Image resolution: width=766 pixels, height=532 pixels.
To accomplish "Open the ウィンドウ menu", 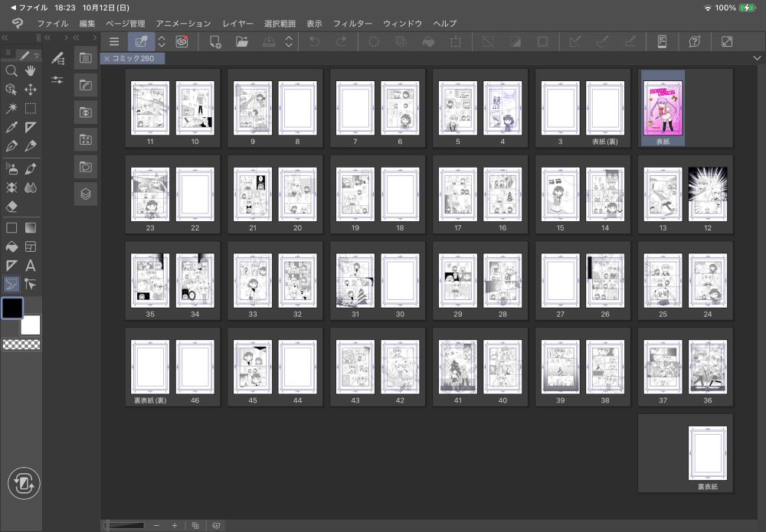I will 403,24.
